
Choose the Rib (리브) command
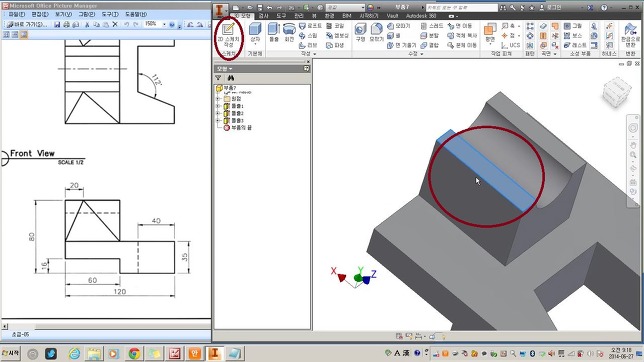(x=308, y=45)
